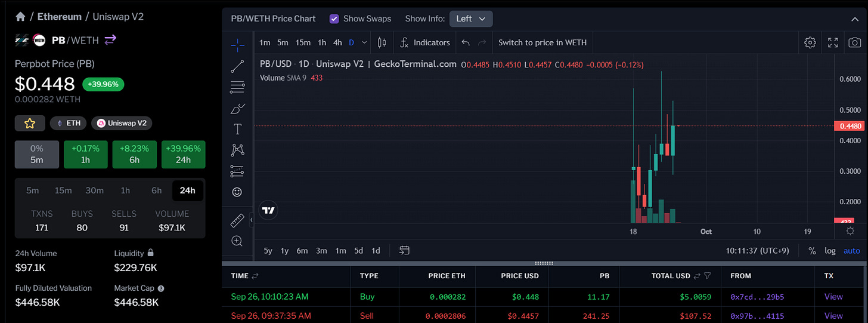The width and height of the screenshot is (868, 323).
Task: Click the ETH network badge
Action: point(69,123)
